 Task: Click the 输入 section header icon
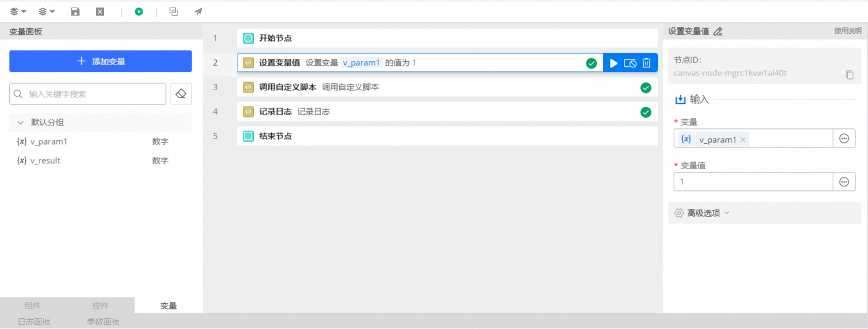tap(680, 100)
